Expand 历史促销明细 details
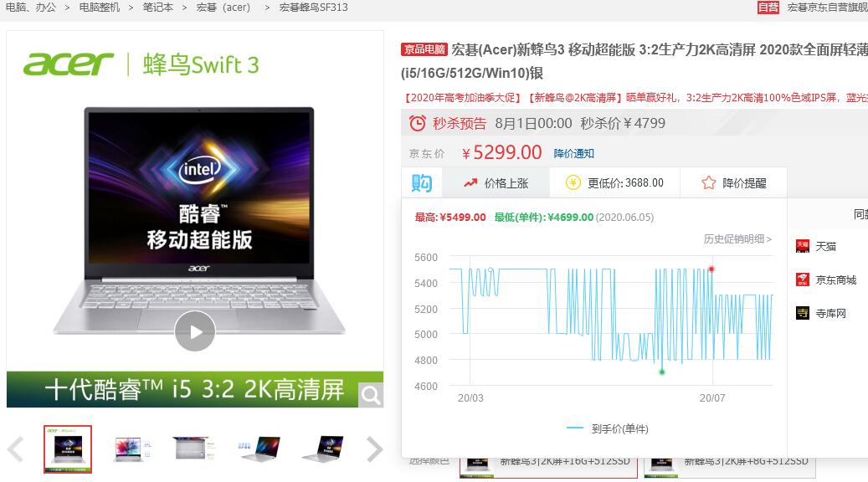This screenshot has width=868, height=482. pos(737,239)
